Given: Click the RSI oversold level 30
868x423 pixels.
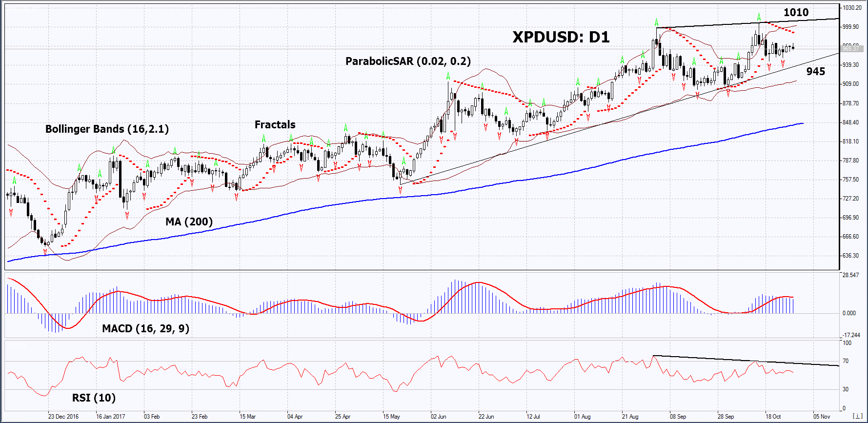Looking at the screenshot, I should pyautogui.click(x=846, y=389).
